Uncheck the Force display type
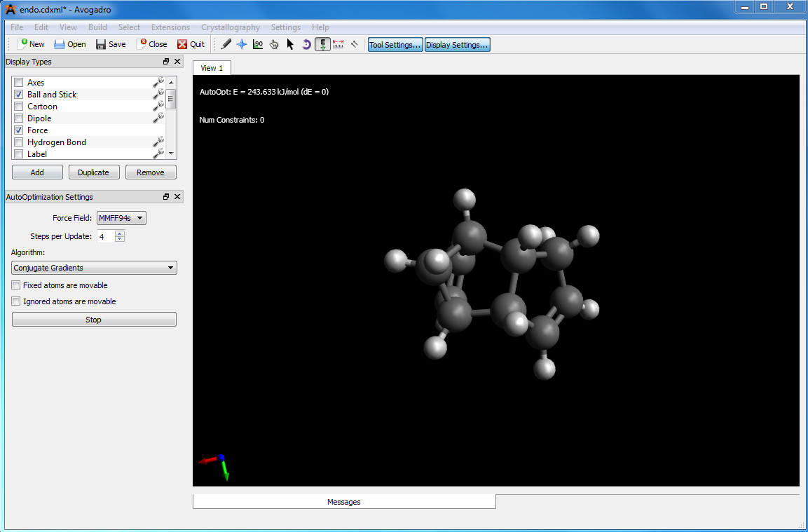808x532 pixels. [19, 130]
